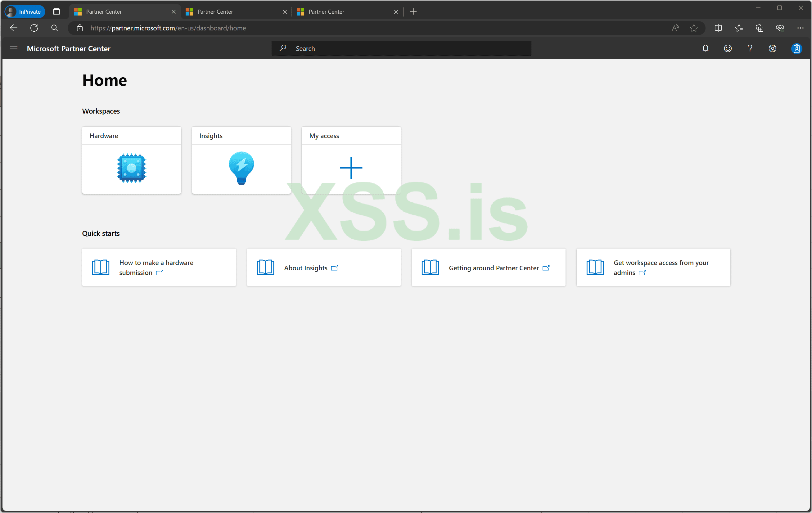Switch to the third Partner Center tab
812x513 pixels.
coord(344,12)
